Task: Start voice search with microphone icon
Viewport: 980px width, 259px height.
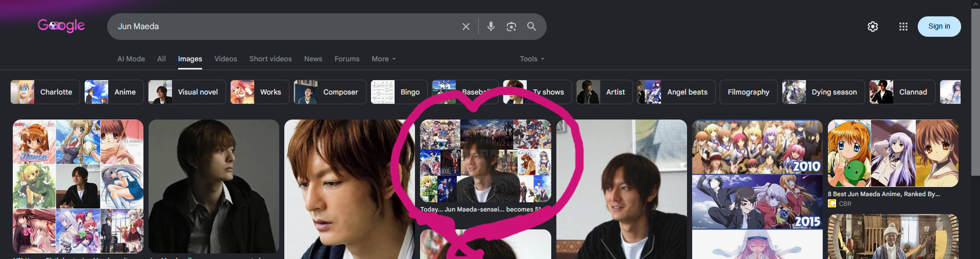Action: (x=491, y=27)
